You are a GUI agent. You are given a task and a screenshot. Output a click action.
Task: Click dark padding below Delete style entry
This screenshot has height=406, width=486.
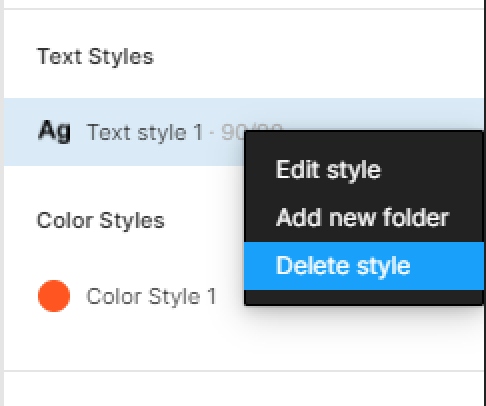pyautogui.click(x=364, y=297)
